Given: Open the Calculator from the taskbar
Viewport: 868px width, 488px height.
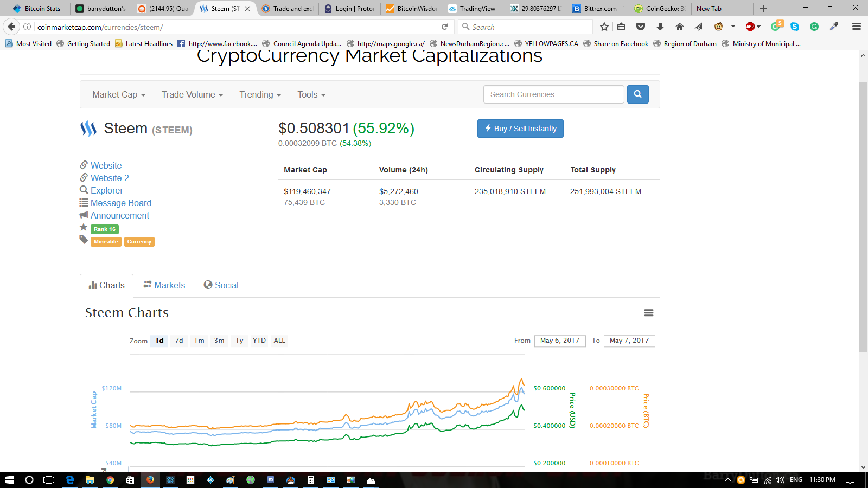Looking at the screenshot, I should [x=311, y=480].
